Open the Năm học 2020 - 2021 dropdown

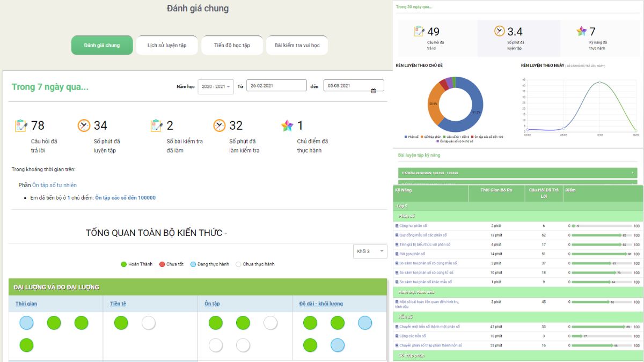(215, 86)
